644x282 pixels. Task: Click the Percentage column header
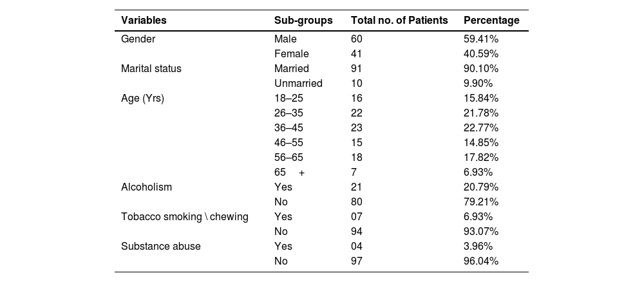pos(491,20)
